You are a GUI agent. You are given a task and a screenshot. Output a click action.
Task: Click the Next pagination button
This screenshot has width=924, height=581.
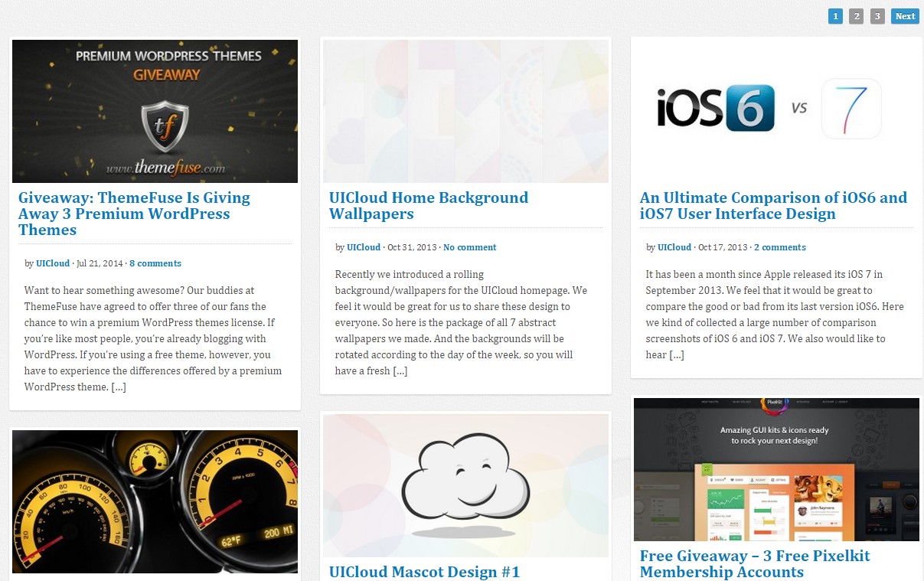click(x=905, y=16)
